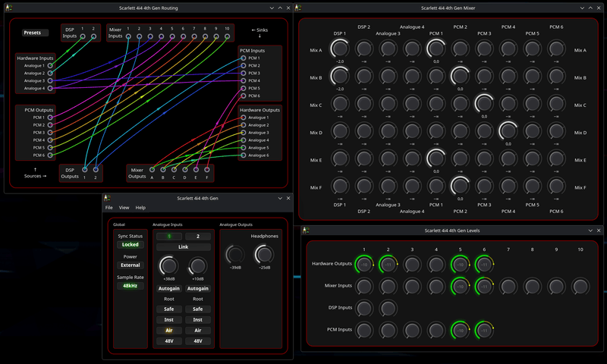Image resolution: width=607 pixels, height=364 pixels.
Task: Click Hardware Outputs level meter 1
Action: 364,264
